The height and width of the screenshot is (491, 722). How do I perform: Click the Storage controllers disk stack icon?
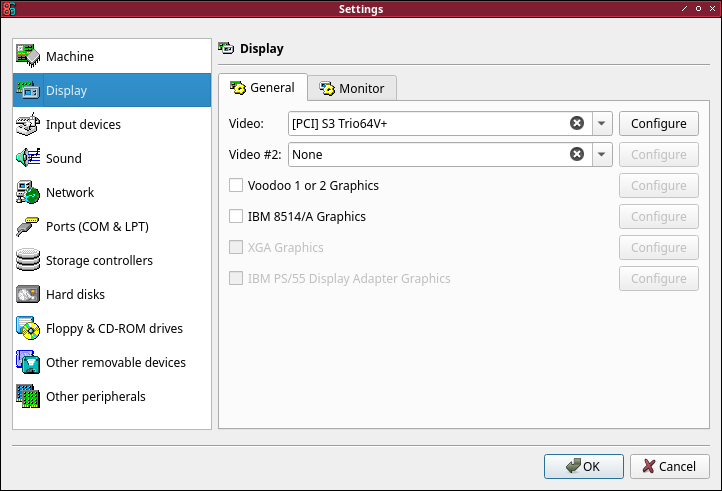pyautogui.click(x=28, y=260)
